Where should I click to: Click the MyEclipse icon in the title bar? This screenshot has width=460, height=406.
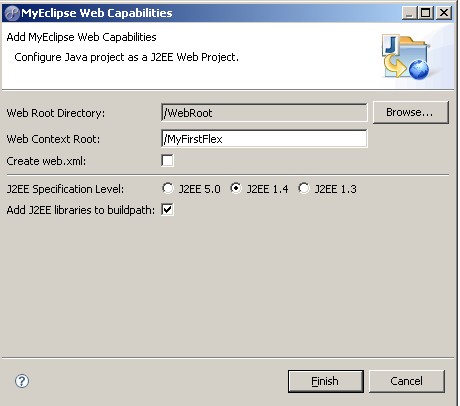pyautogui.click(x=12, y=13)
